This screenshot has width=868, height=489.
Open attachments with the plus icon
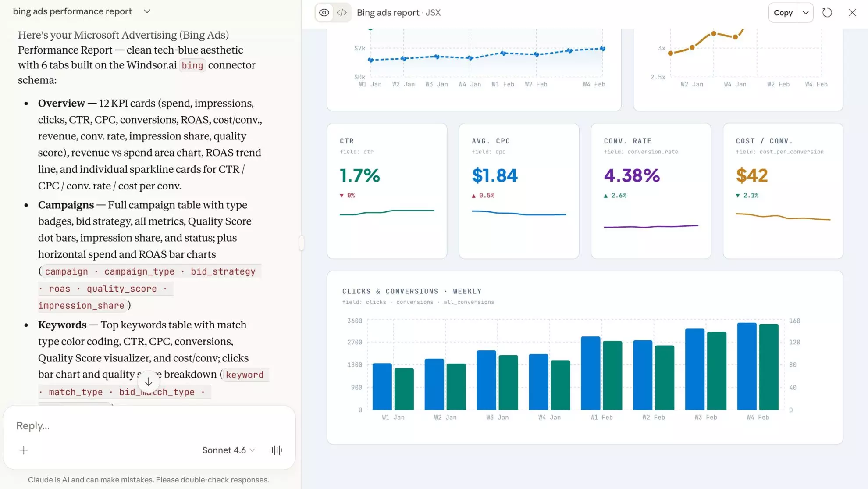[24, 450]
